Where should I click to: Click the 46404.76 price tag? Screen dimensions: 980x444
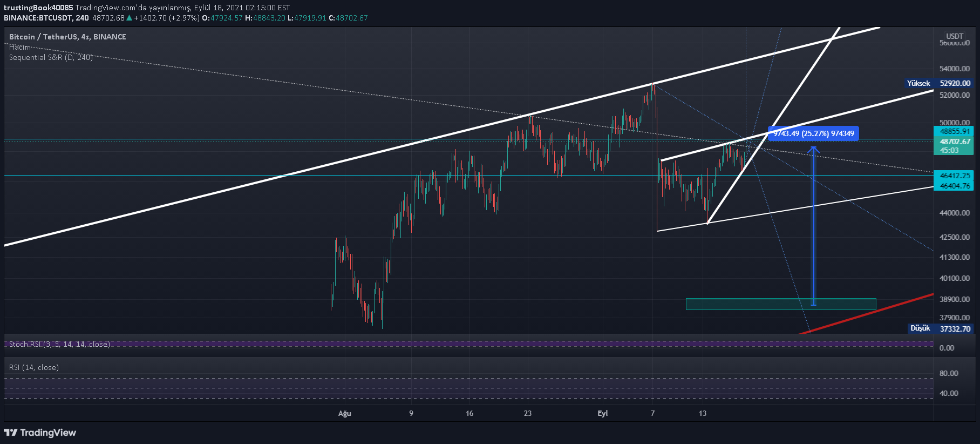[954, 186]
